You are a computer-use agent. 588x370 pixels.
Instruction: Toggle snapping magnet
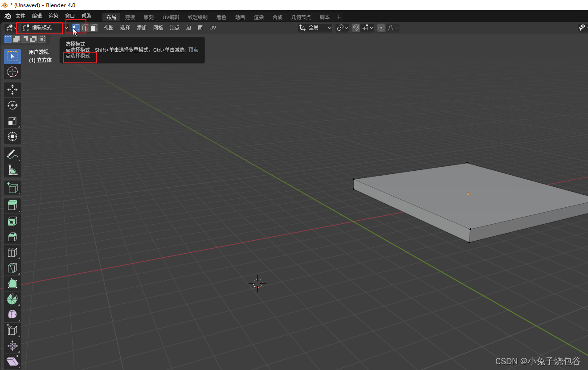coord(356,28)
